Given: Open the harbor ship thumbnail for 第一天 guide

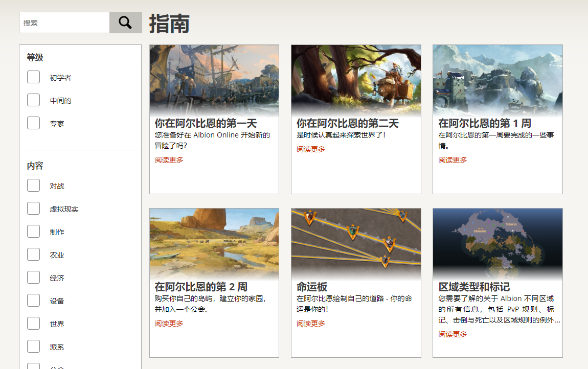Looking at the screenshot, I should click(214, 80).
